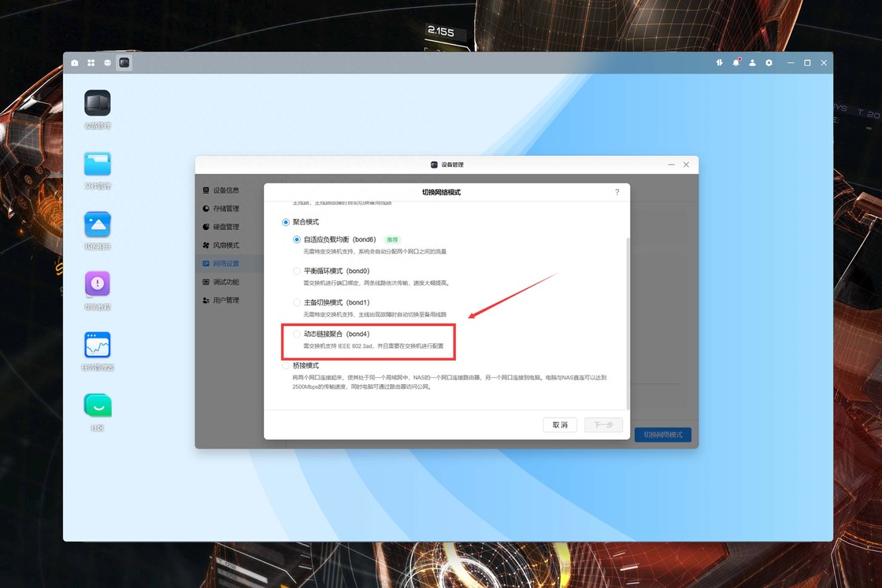Select 主备切换模式 (bond1) option

click(297, 302)
